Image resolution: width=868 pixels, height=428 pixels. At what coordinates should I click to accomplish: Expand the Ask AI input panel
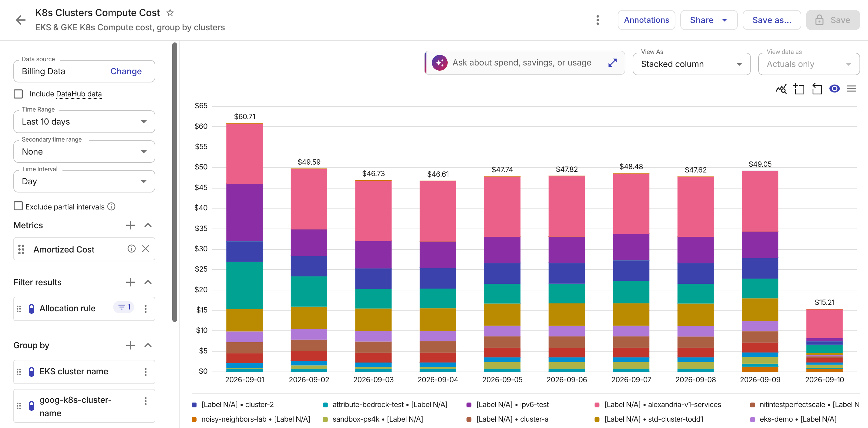pos(612,63)
